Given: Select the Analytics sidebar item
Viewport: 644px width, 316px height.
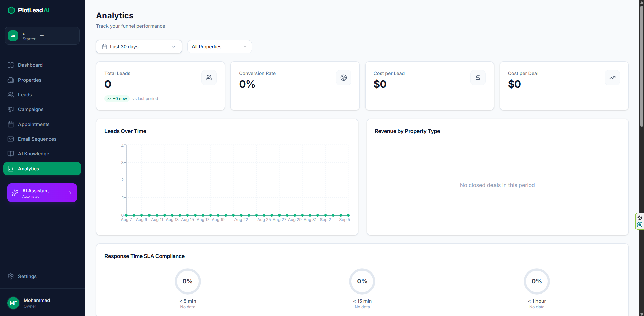Looking at the screenshot, I should 42,169.
